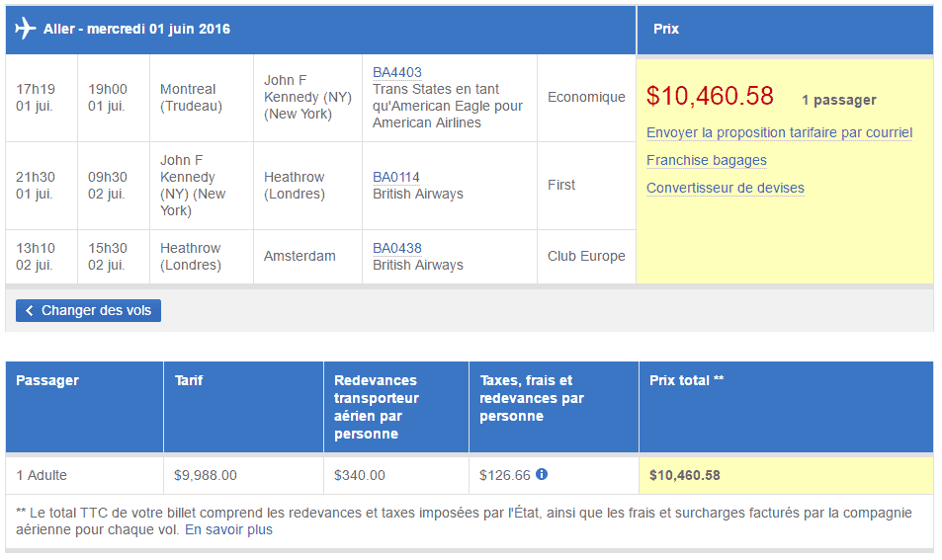Open the BA4403 flight number link
Screen dimensions: 942x560
coord(397,72)
